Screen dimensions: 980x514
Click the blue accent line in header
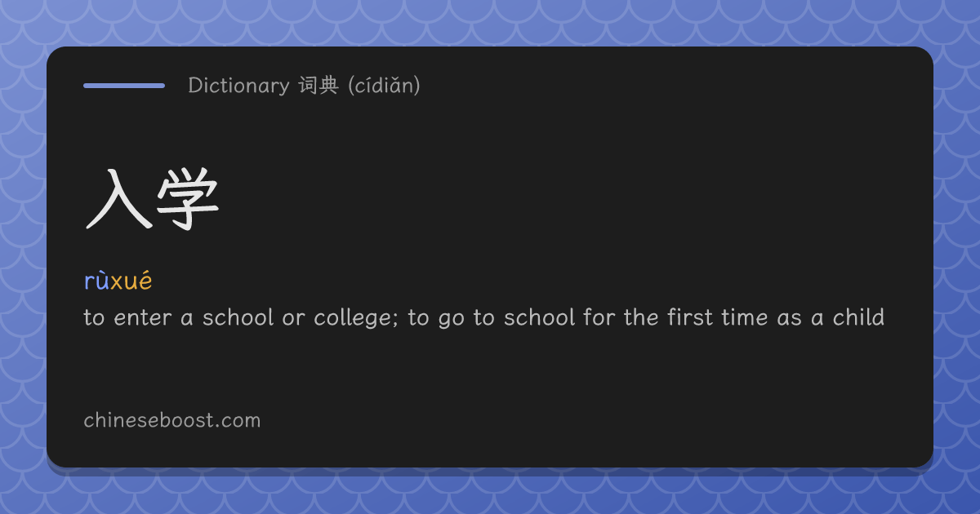click(124, 85)
